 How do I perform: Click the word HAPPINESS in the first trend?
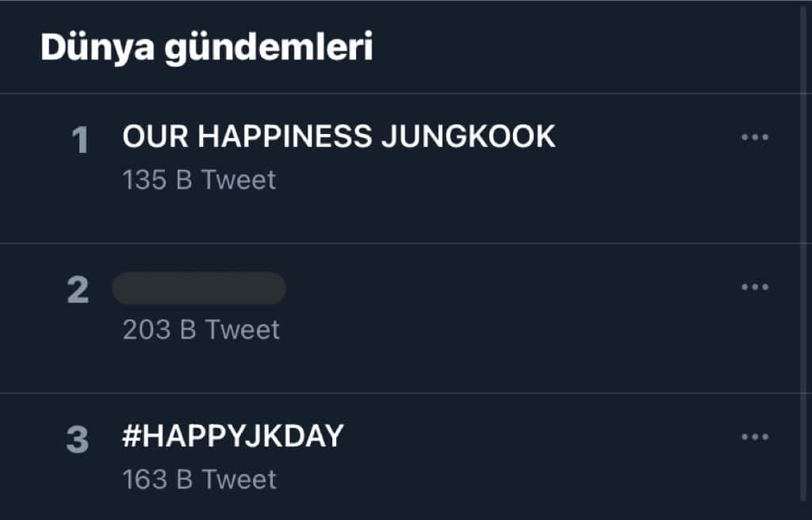pos(284,137)
